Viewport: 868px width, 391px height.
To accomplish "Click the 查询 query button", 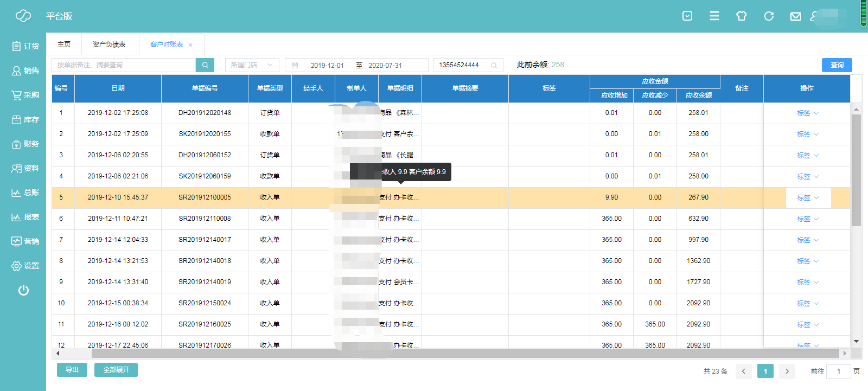I will [x=837, y=65].
